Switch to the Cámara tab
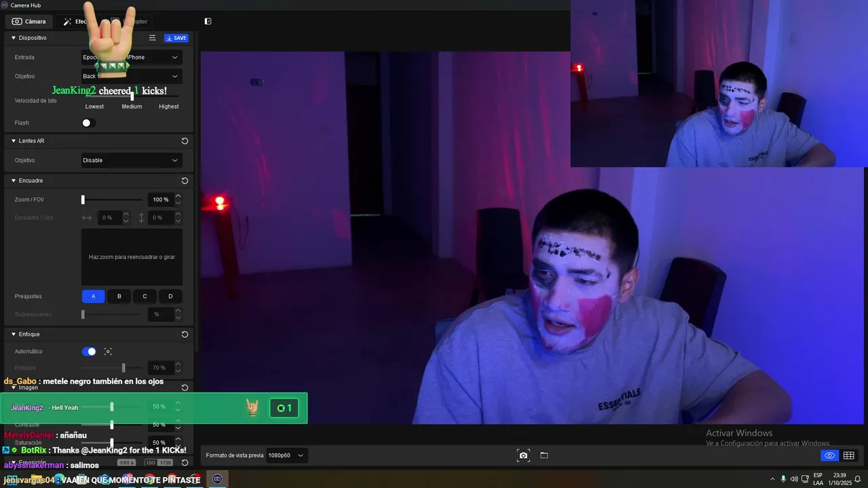 tap(29, 22)
